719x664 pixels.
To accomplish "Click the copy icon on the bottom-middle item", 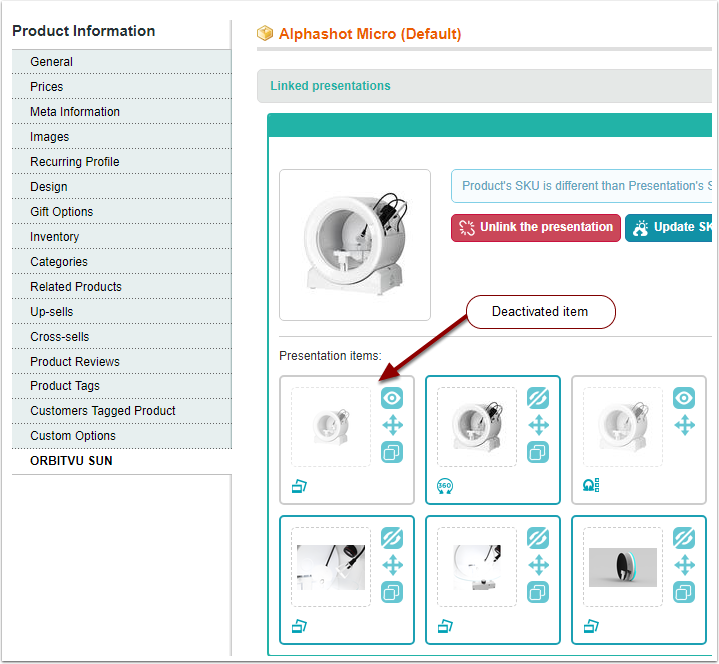I will [538, 592].
